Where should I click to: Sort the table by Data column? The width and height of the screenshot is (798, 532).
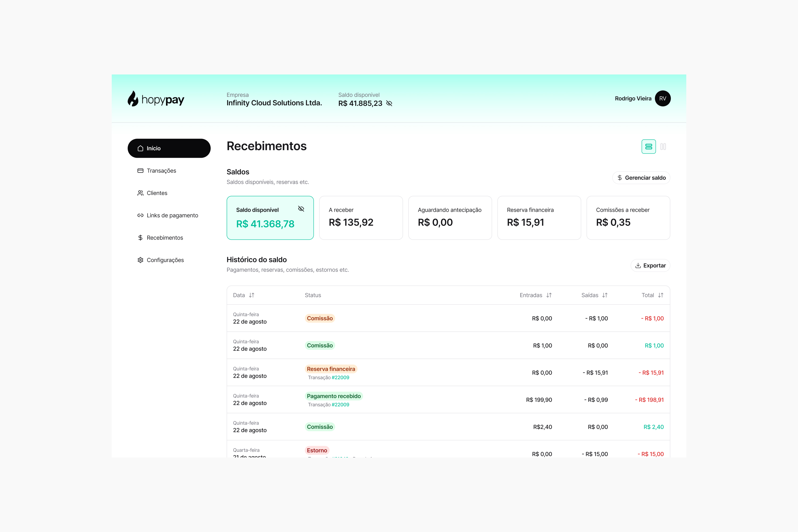click(251, 295)
